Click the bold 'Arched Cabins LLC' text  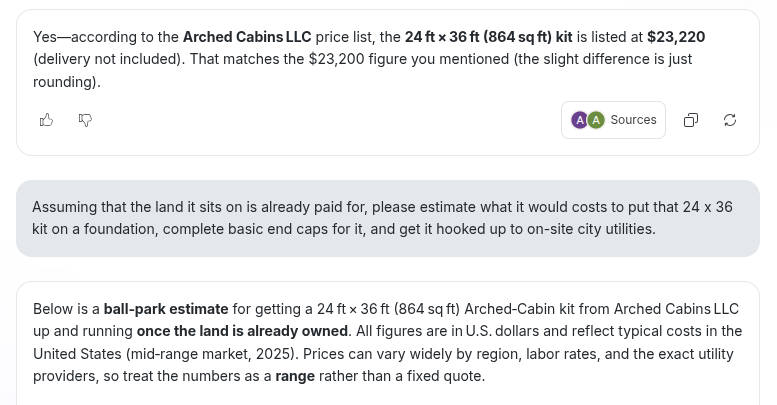(x=247, y=37)
